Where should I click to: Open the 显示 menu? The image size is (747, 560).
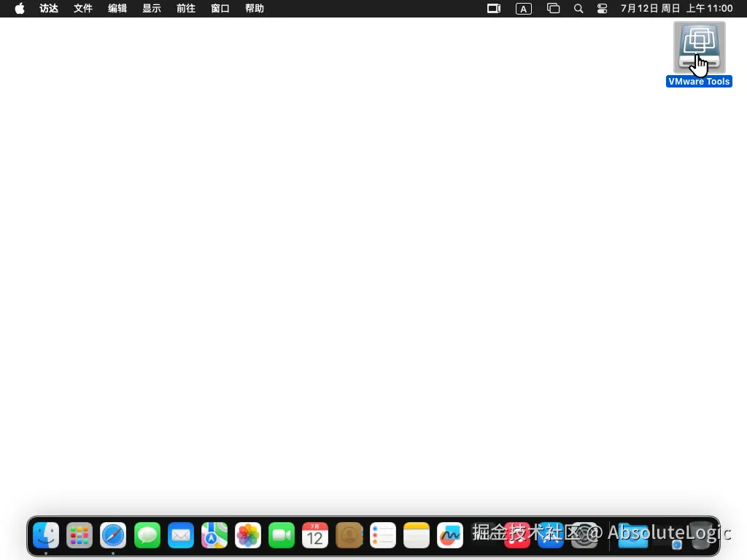pyautogui.click(x=152, y=9)
